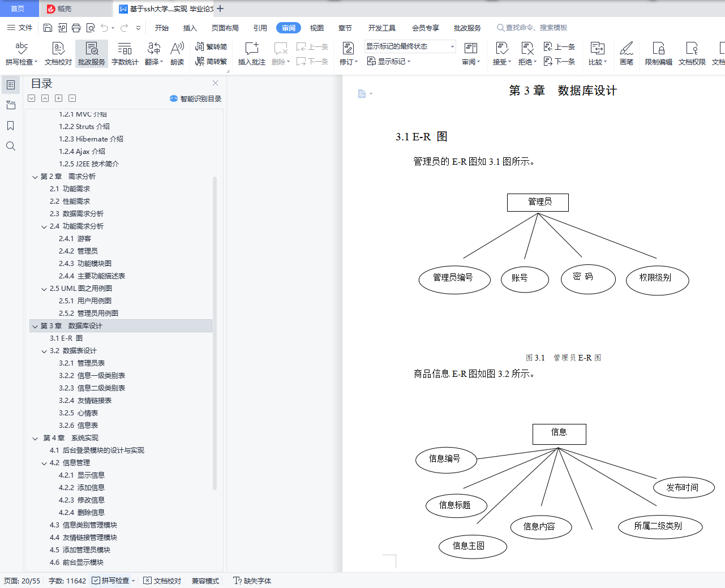Click the chapter navigation icon in the left sidebar
This screenshot has height=588, width=725.
[11, 105]
